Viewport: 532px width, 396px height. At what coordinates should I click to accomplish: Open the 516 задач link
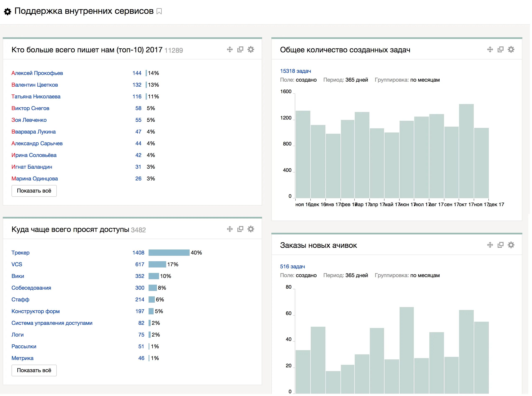pos(292,267)
